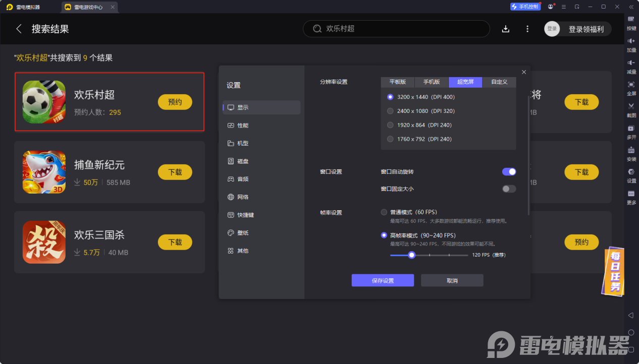The image size is (639, 364).
Task: Close the 雷电游戏中心 tab
Action: [112, 7]
